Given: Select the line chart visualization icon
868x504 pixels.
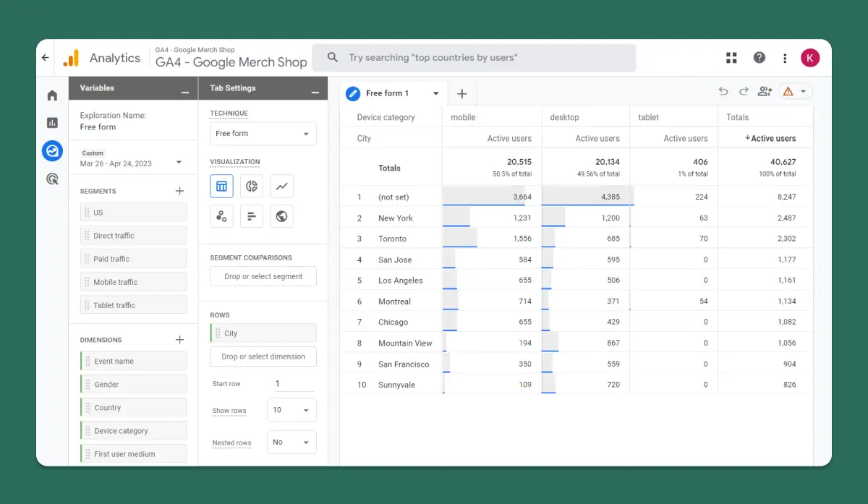Looking at the screenshot, I should click(281, 187).
